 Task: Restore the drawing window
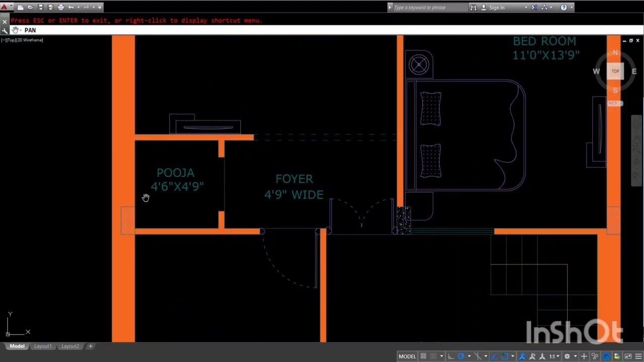pos(631,40)
